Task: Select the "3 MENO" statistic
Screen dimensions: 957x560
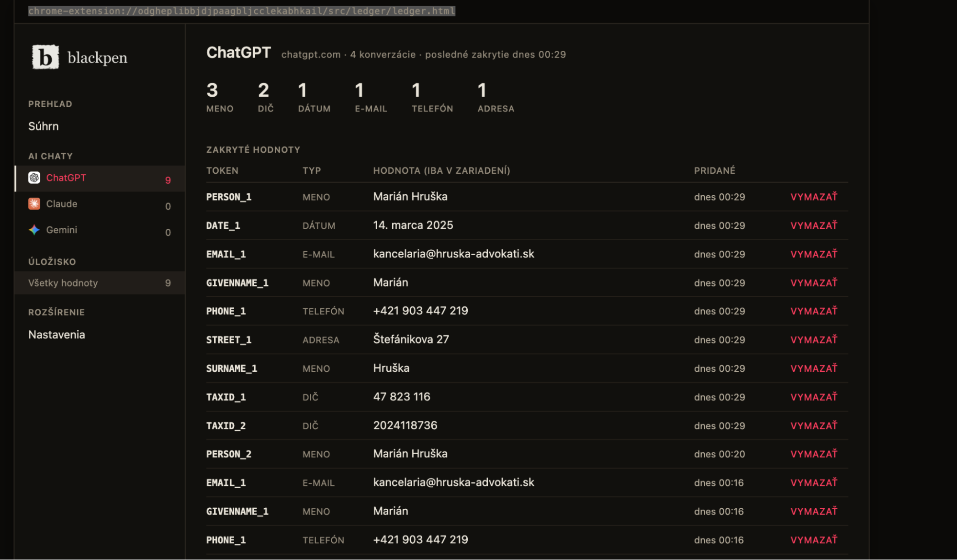Action: point(220,97)
